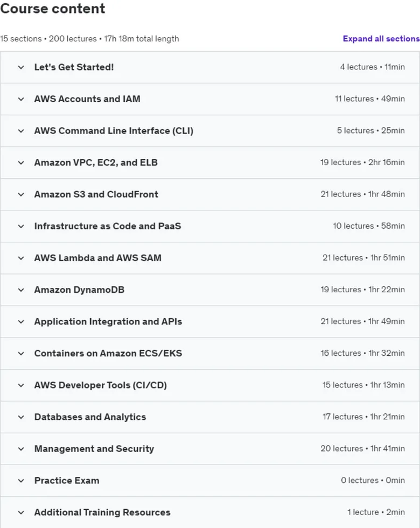
Task: Expand AWS Lambda and AWS SAM chevron
Action: (x=21, y=258)
